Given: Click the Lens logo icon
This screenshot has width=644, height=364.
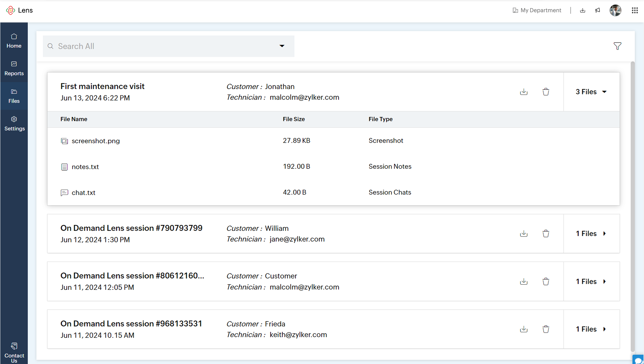Looking at the screenshot, I should pos(10,10).
